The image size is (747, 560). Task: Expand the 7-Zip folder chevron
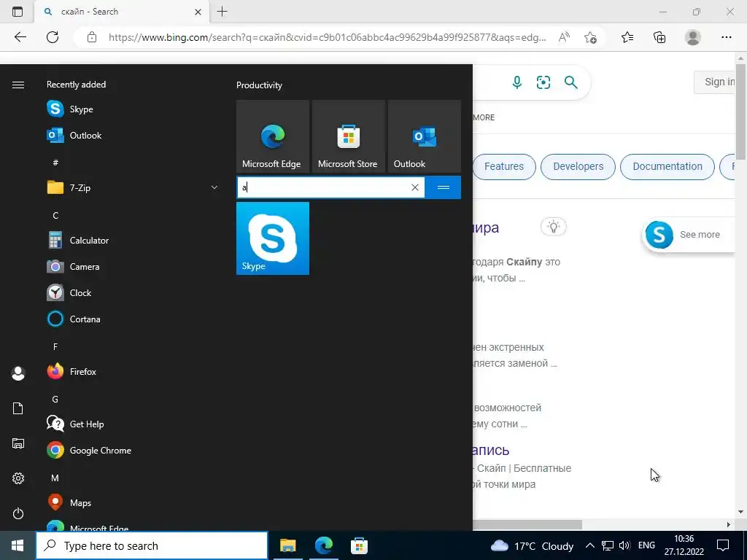tap(214, 187)
